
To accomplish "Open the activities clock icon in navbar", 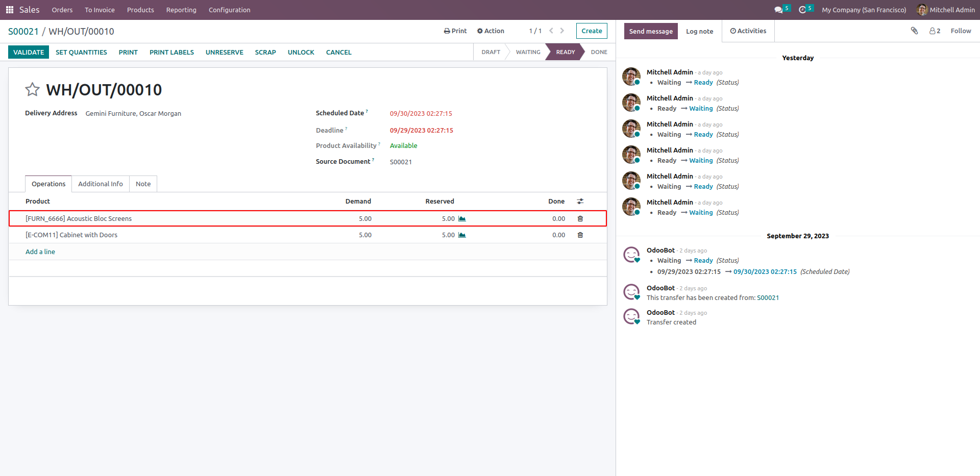I will point(802,10).
